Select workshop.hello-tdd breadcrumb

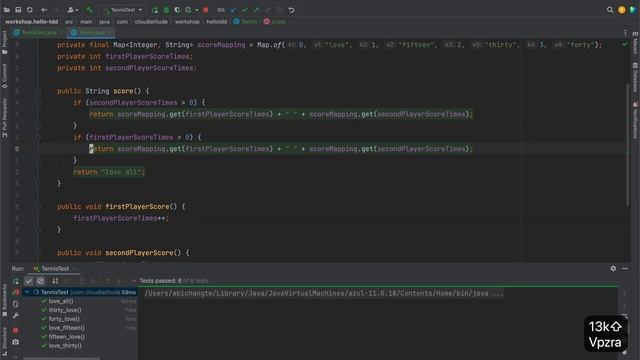[x=31, y=22]
